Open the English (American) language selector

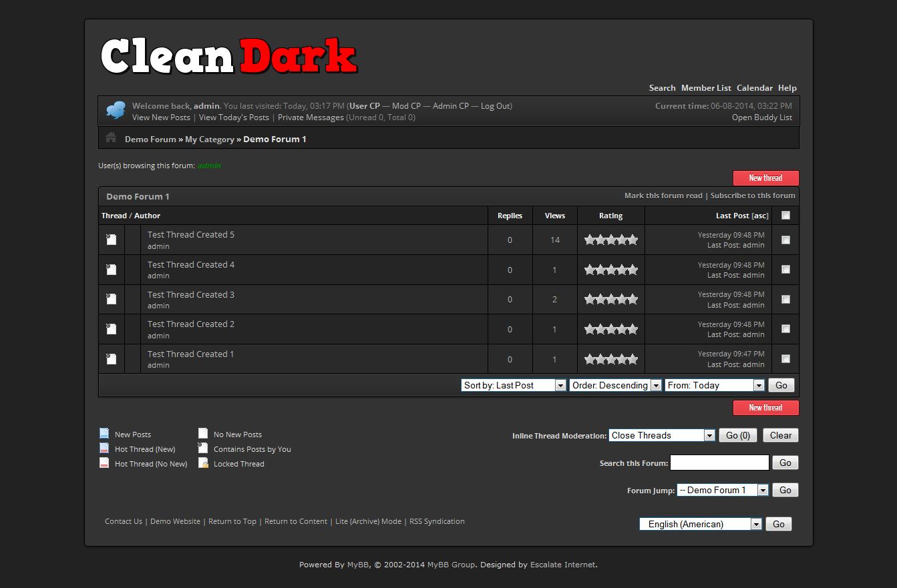point(700,524)
